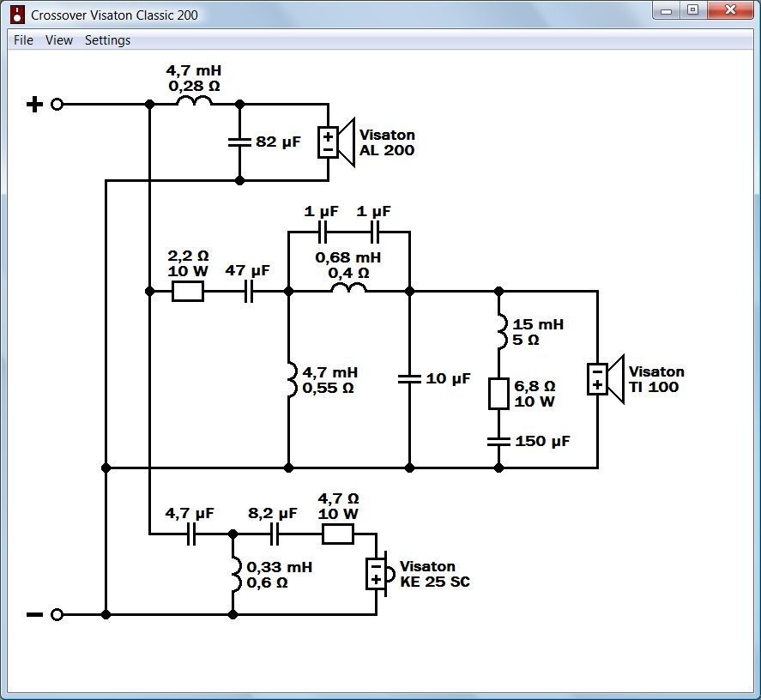Select the 47 µF capacitor symbol
Viewport: 761px width, 700px height.
(249, 292)
